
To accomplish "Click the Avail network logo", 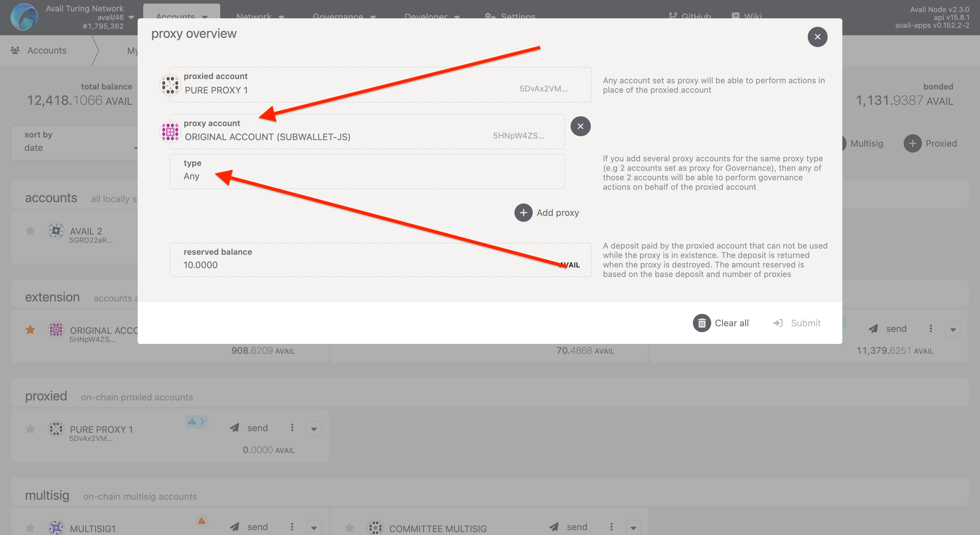I will (23, 17).
